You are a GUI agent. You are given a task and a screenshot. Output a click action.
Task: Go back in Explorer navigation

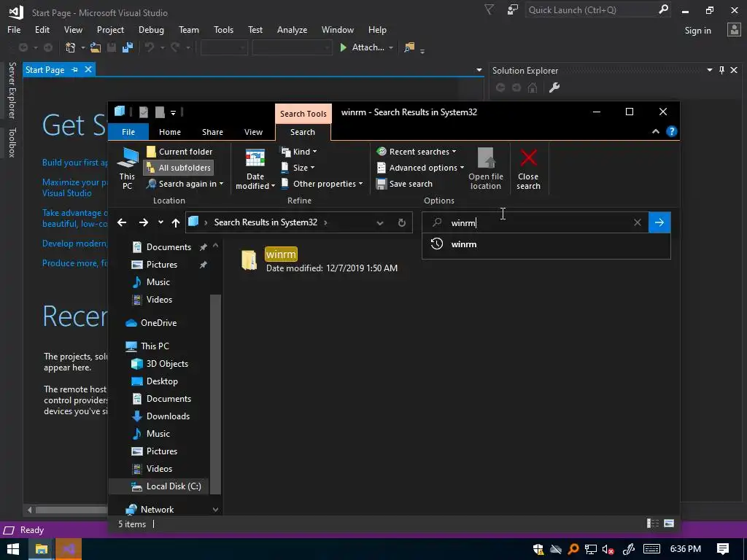point(122,222)
